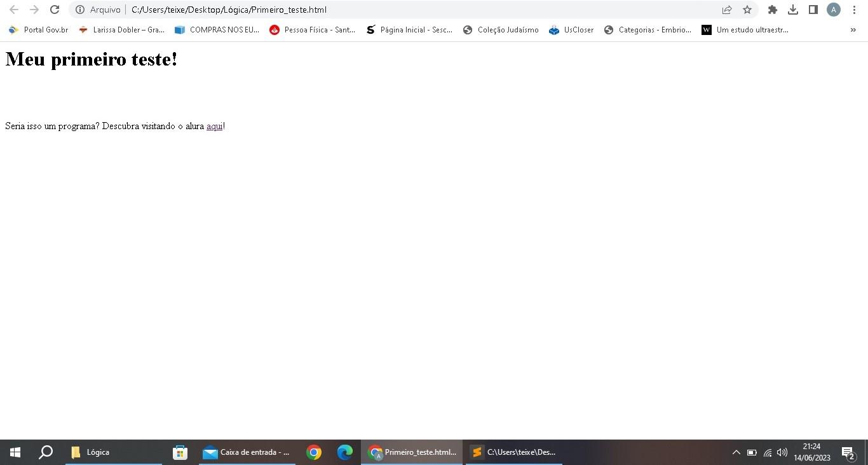The height and width of the screenshot is (465, 868).
Task: Open Página Inicial Sesc bookmark
Action: pyautogui.click(x=409, y=30)
